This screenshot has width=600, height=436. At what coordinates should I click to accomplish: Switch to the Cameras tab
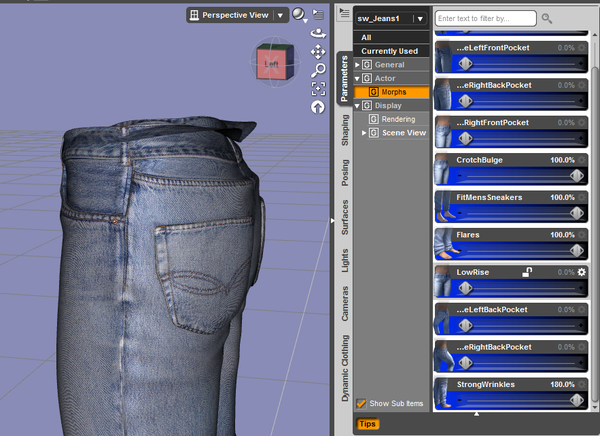point(345,303)
